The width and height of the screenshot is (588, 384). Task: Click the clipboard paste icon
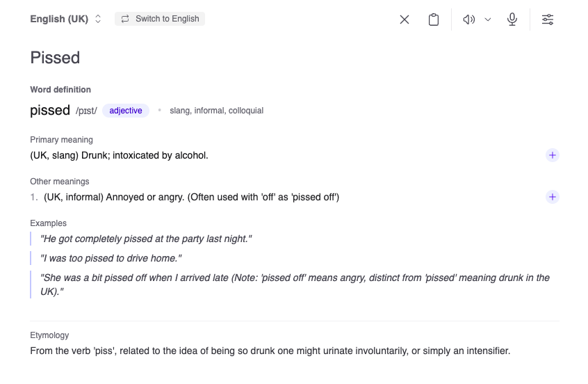click(434, 19)
